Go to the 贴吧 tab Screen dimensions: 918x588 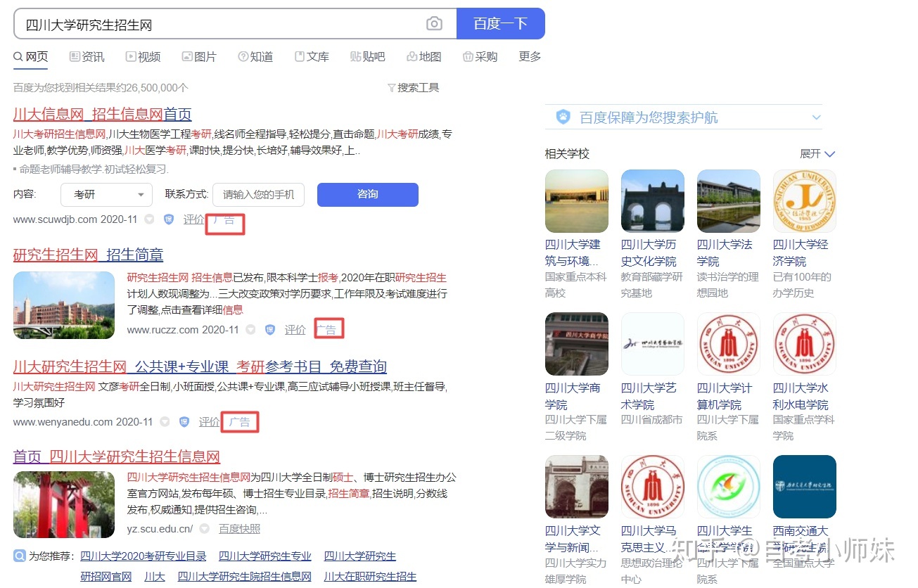(x=368, y=56)
